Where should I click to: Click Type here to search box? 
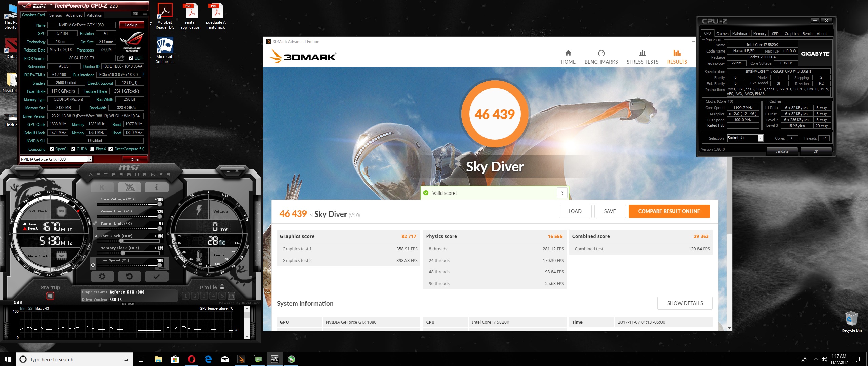point(75,359)
